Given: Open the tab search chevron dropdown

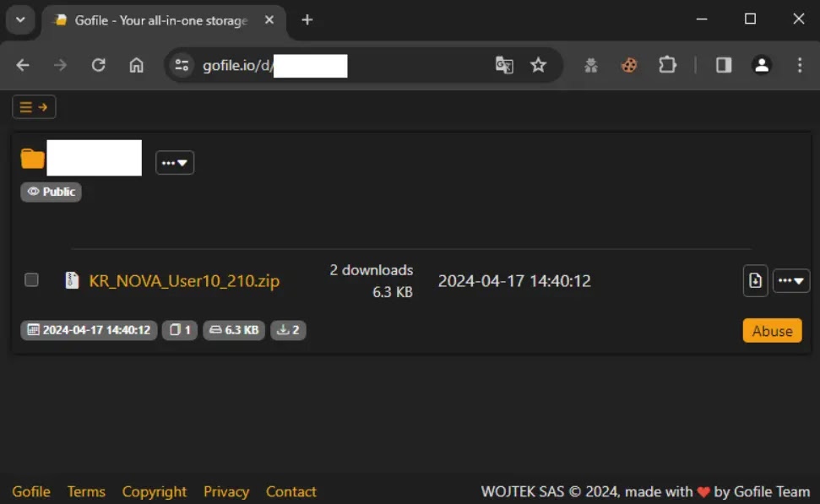Looking at the screenshot, I should pyautogui.click(x=20, y=20).
